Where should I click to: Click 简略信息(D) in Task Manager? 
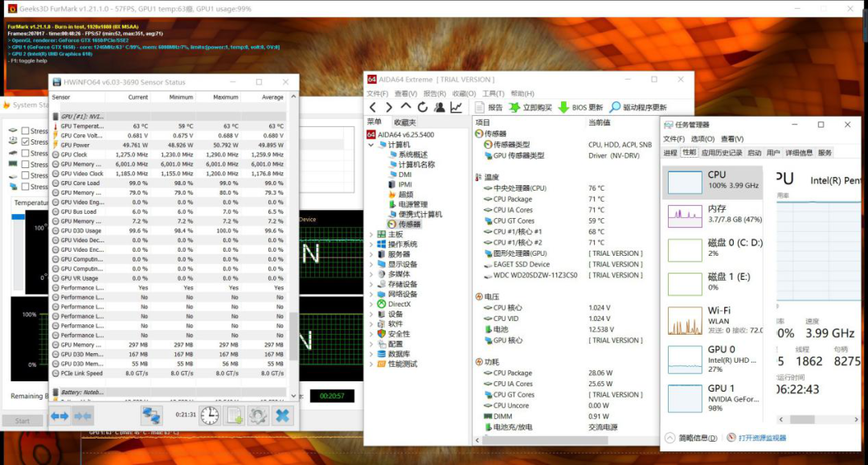coord(691,438)
